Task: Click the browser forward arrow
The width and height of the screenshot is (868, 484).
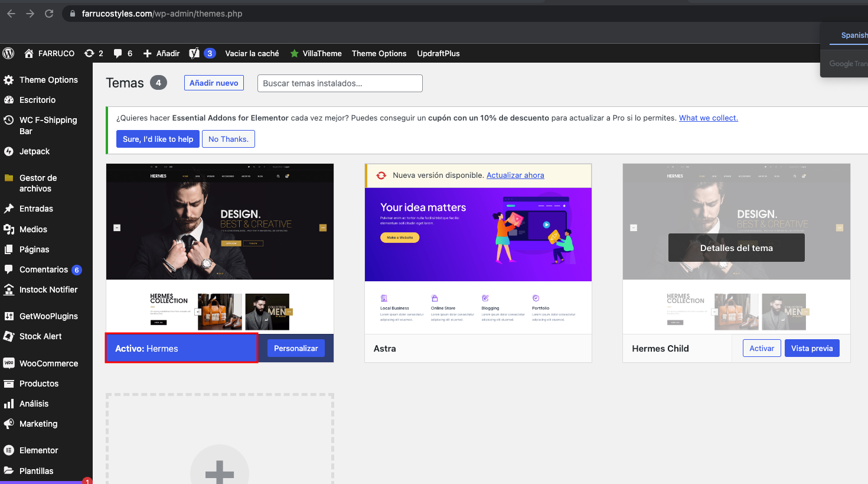Action: [30, 14]
